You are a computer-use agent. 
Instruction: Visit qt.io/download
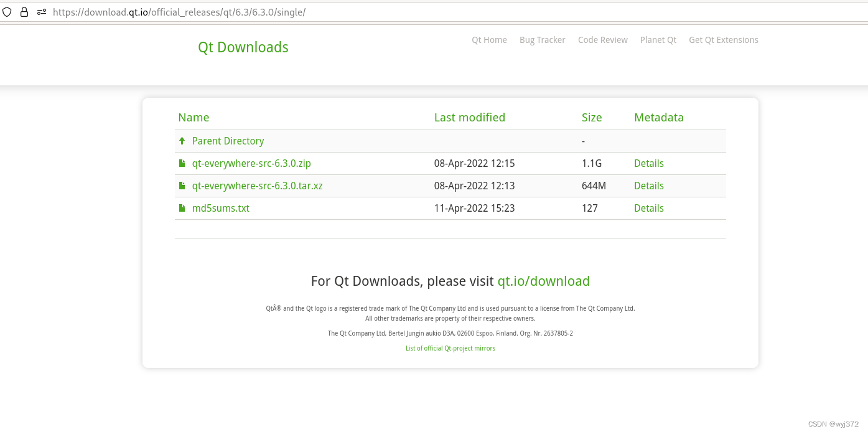[x=543, y=281]
